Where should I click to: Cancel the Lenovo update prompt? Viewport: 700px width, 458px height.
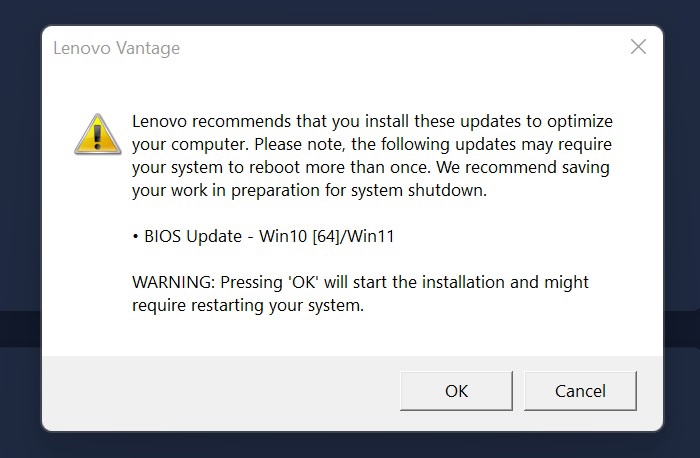(x=580, y=391)
